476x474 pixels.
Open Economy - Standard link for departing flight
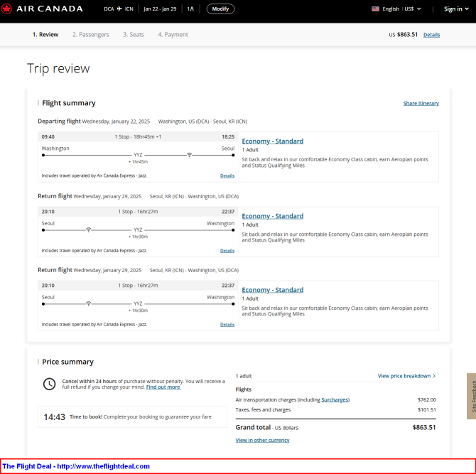click(272, 141)
